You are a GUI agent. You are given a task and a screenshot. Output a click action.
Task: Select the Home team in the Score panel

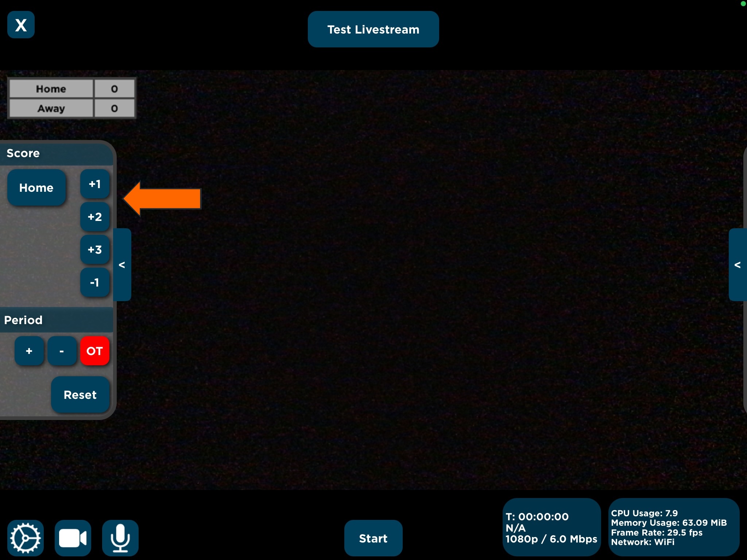coord(36,187)
